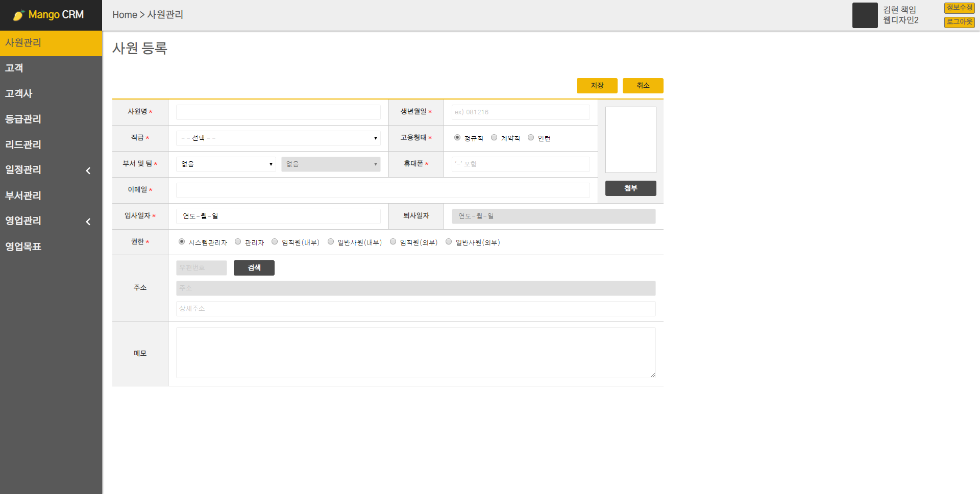Click the 사원명 input field
This screenshot has height=494, width=980.
[x=278, y=112]
